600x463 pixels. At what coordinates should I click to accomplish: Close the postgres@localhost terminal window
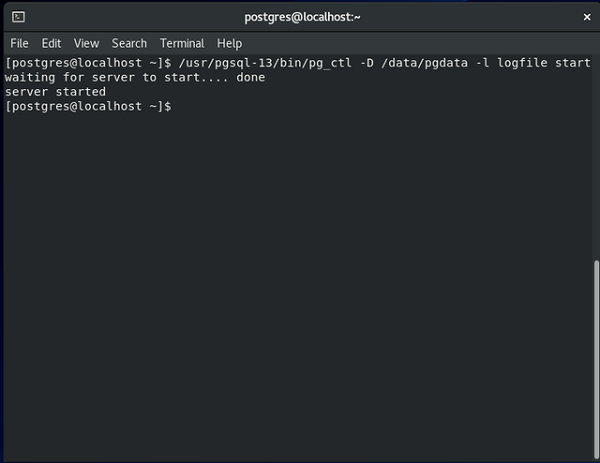click(x=587, y=17)
